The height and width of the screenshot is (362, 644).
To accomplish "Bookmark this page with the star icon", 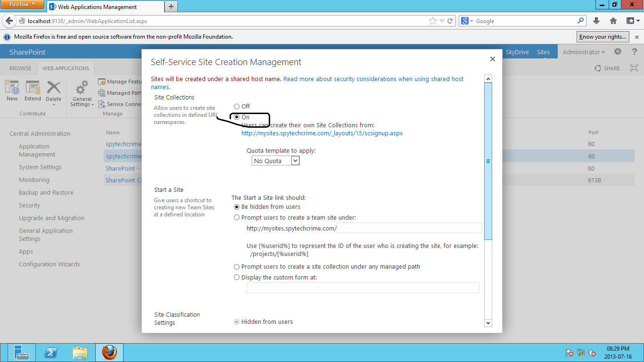I will pos(432,21).
